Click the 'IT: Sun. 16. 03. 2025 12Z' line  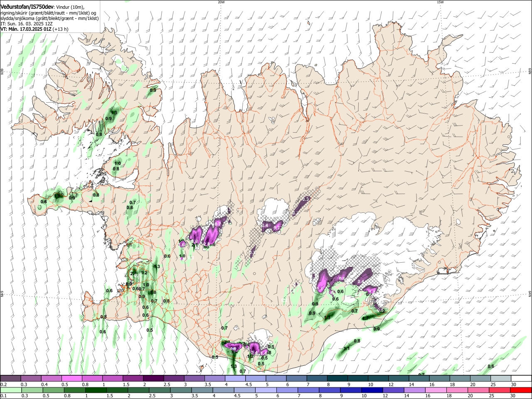(27, 24)
